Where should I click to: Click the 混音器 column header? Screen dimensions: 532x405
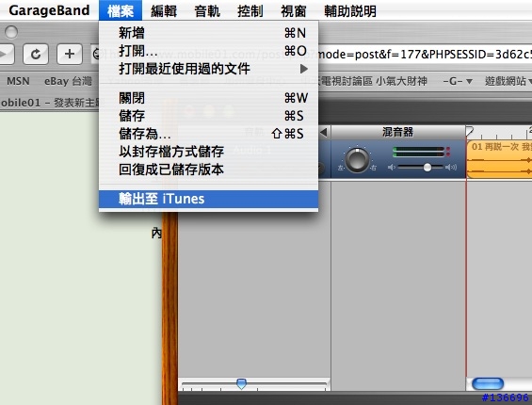pos(397,132)
